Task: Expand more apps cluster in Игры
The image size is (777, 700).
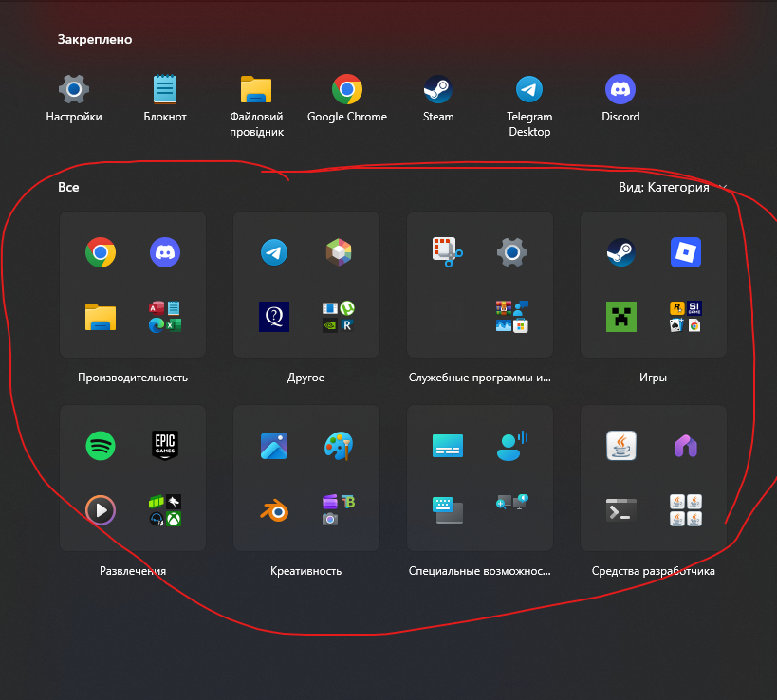Action: [x=685, y=317]
